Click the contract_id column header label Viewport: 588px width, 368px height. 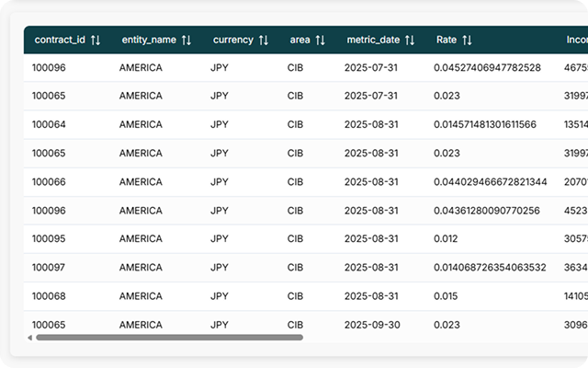60,40
